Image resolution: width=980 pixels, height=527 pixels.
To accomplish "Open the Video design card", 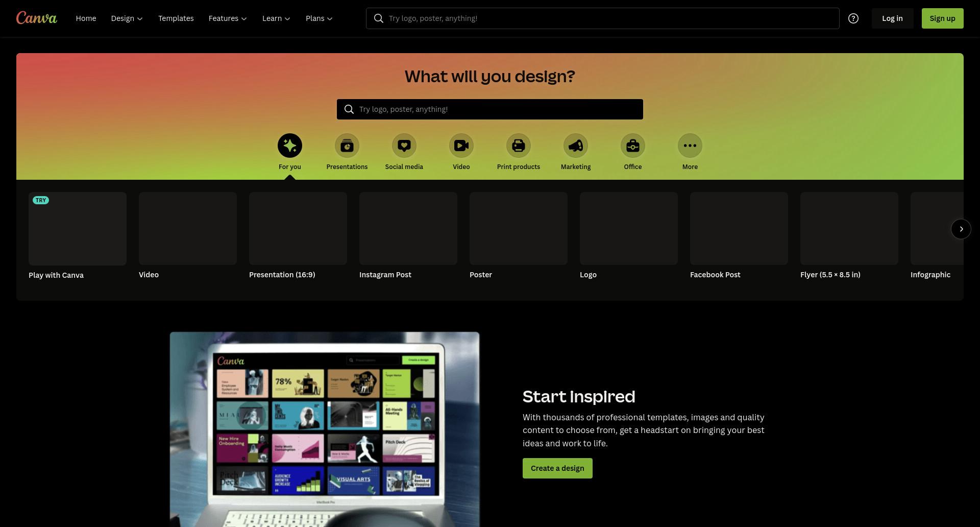I will coord(188,236).
